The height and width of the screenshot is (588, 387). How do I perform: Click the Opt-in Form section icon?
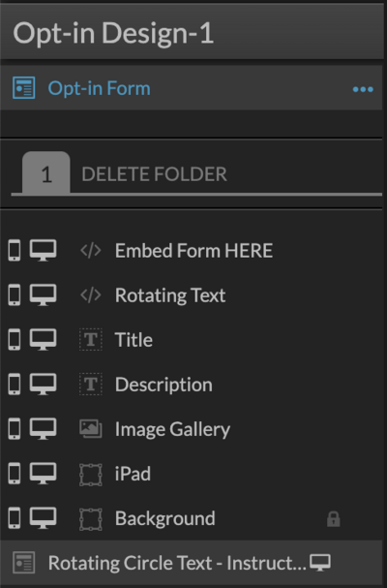[x=24, y=88]
